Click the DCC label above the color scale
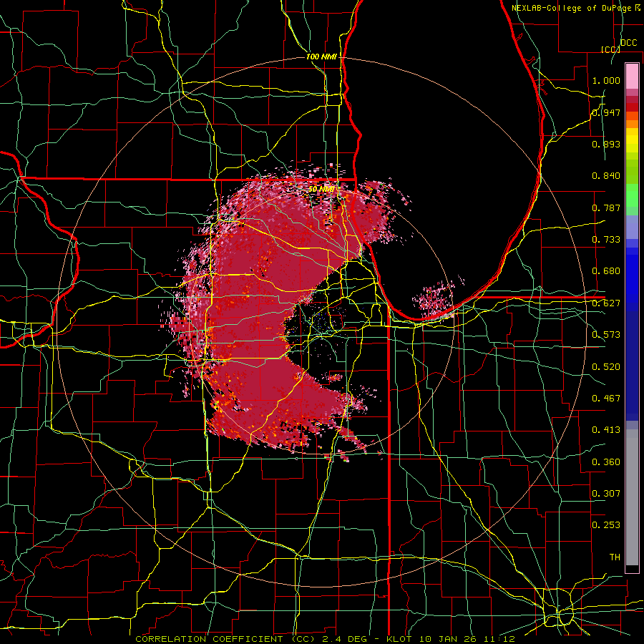The width and height of the screenshot is (644, 644). (x=628, y=43)
